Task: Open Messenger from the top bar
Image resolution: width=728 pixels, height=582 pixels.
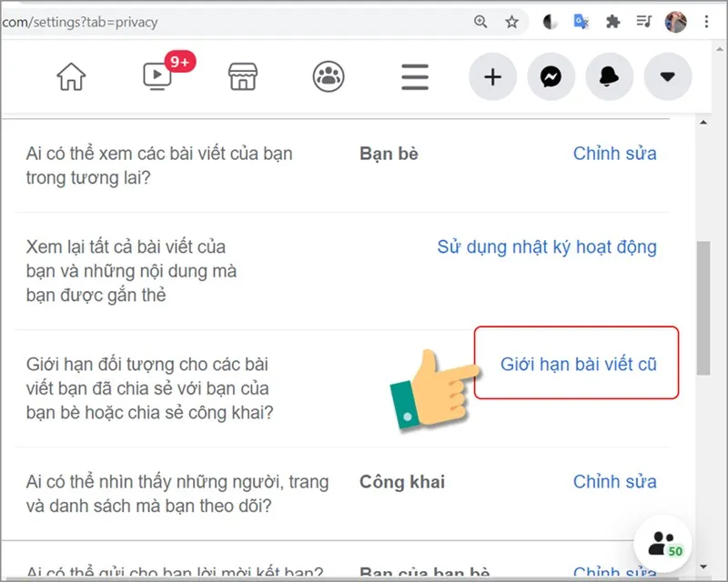Action: coord(551,77)
